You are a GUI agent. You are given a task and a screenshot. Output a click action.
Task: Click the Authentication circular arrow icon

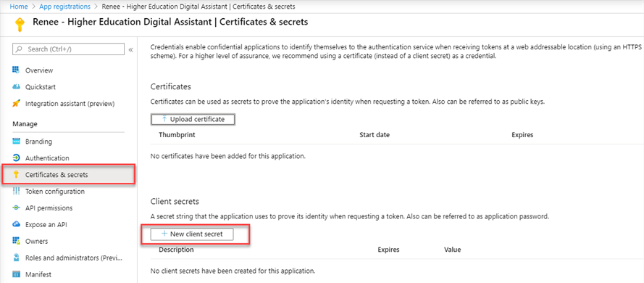click(16, 158)
